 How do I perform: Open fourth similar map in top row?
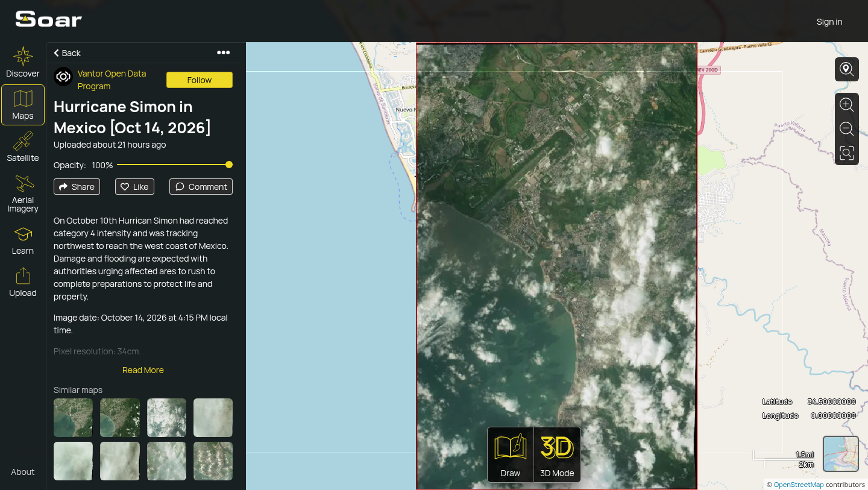[x=213, y=418]
